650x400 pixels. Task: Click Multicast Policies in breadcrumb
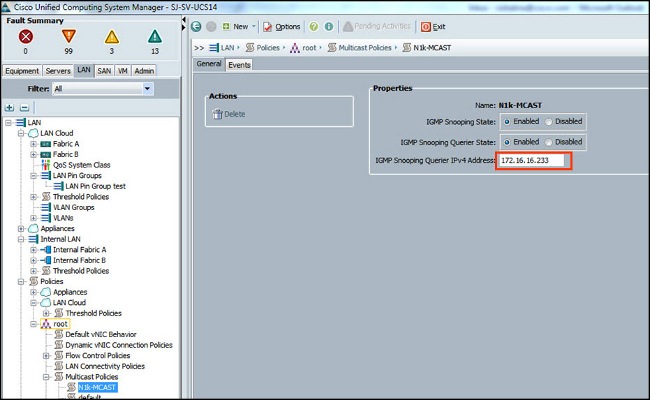(364, 48)
